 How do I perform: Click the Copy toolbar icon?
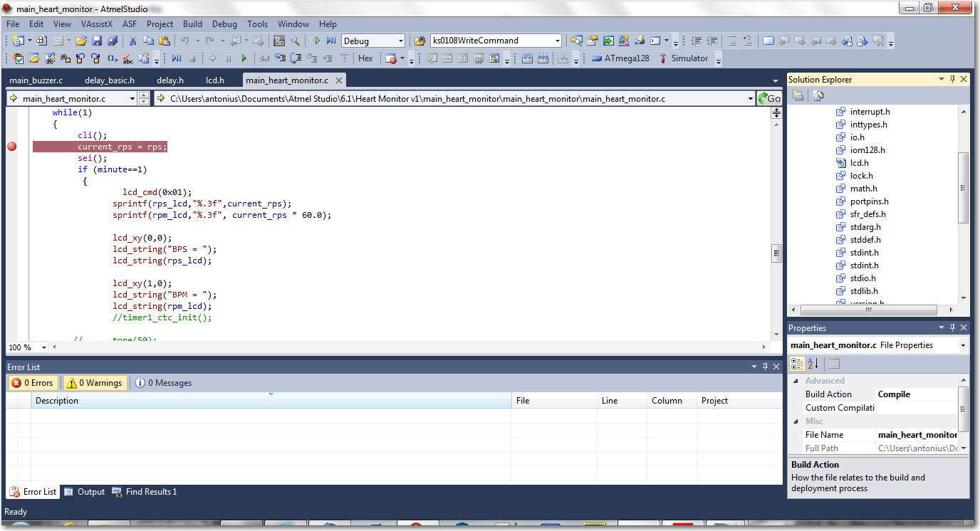point(148,41)
